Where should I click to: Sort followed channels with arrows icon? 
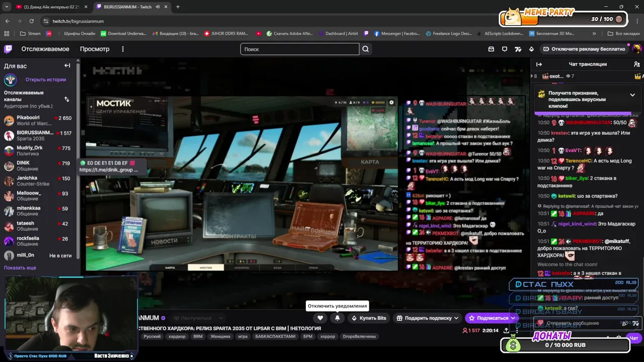pos(66,99)
